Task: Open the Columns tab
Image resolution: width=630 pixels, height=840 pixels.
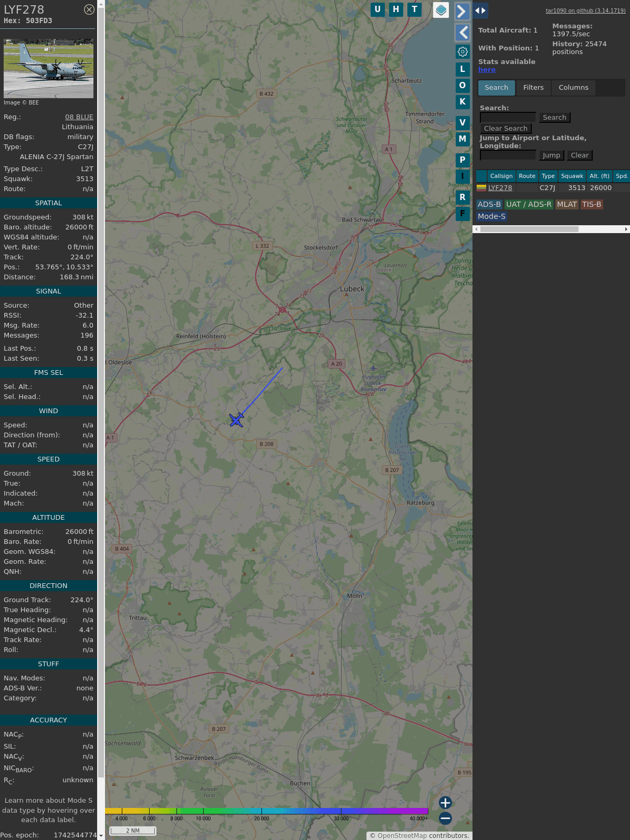Action: (x=573, y=88)
